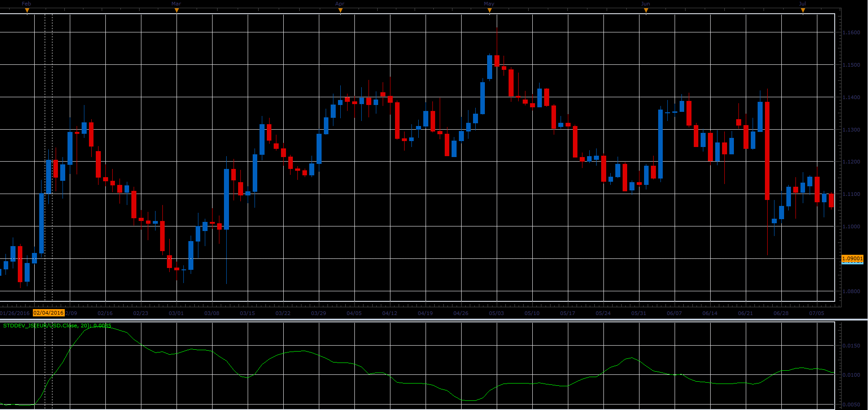Click the 04/26 date axis label

pyautogui.click(x=461, y=313)
